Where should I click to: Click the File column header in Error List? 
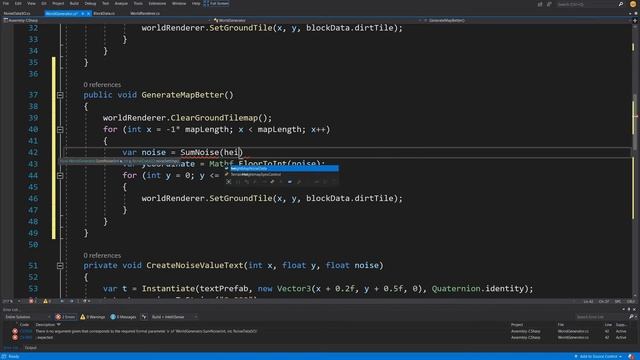coord(561,325)
